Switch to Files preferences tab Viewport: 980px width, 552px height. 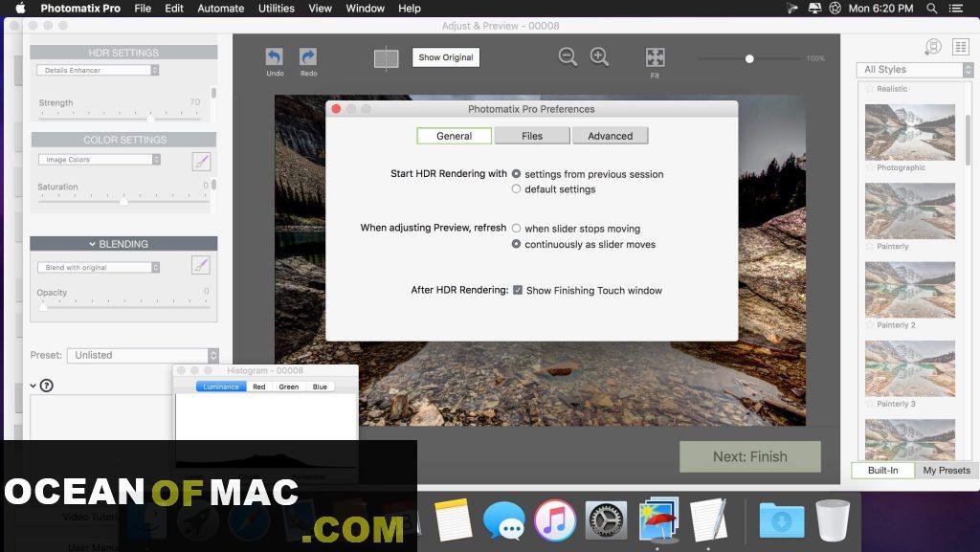532,136
